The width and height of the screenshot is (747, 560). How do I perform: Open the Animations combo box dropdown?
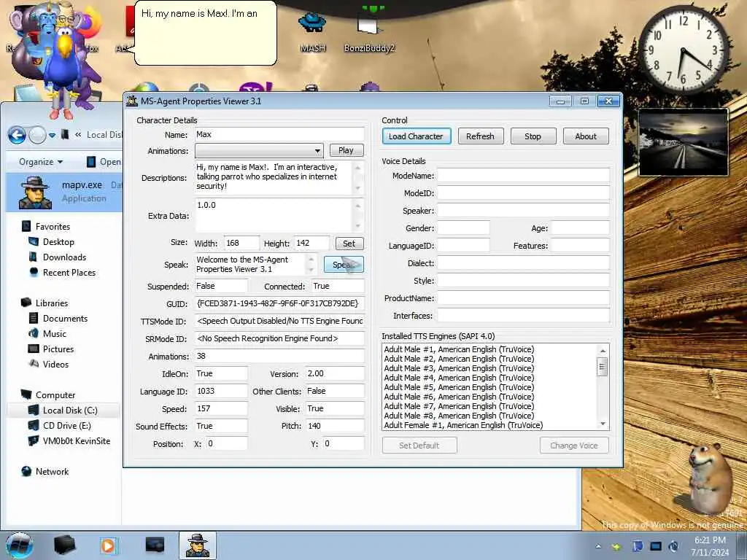[x=317, y=151]
